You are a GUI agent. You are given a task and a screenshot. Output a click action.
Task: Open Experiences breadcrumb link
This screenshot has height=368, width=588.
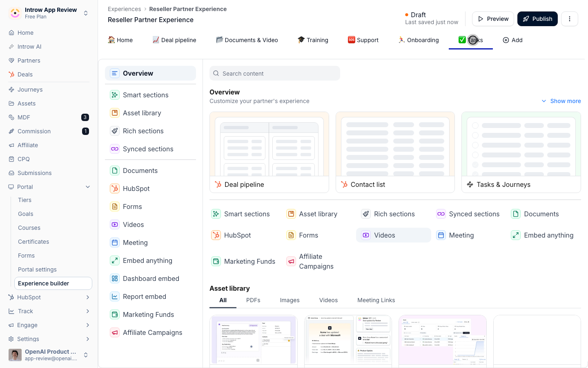coord(124,9)
